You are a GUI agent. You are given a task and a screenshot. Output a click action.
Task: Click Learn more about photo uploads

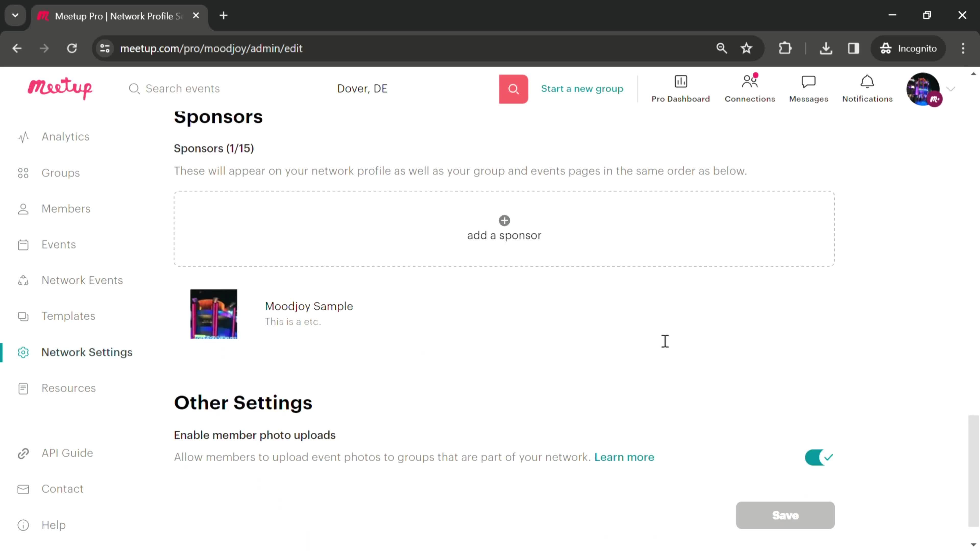[624, 457]
